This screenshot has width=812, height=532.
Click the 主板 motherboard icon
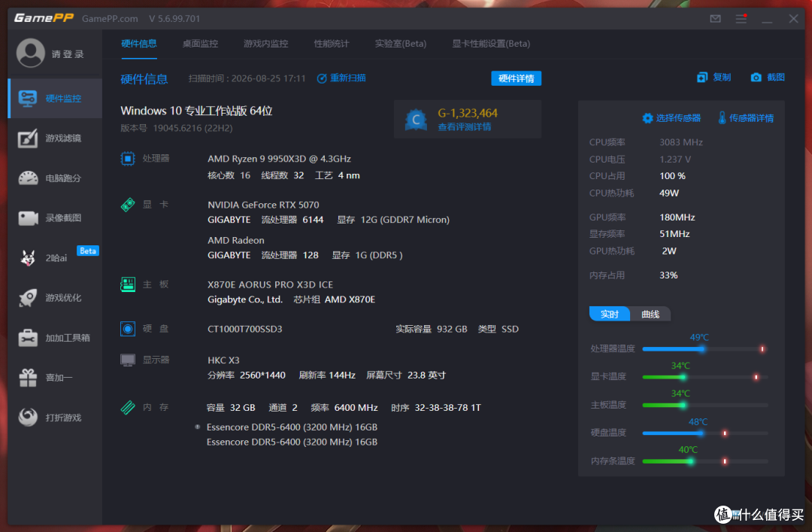coord(128,284)
